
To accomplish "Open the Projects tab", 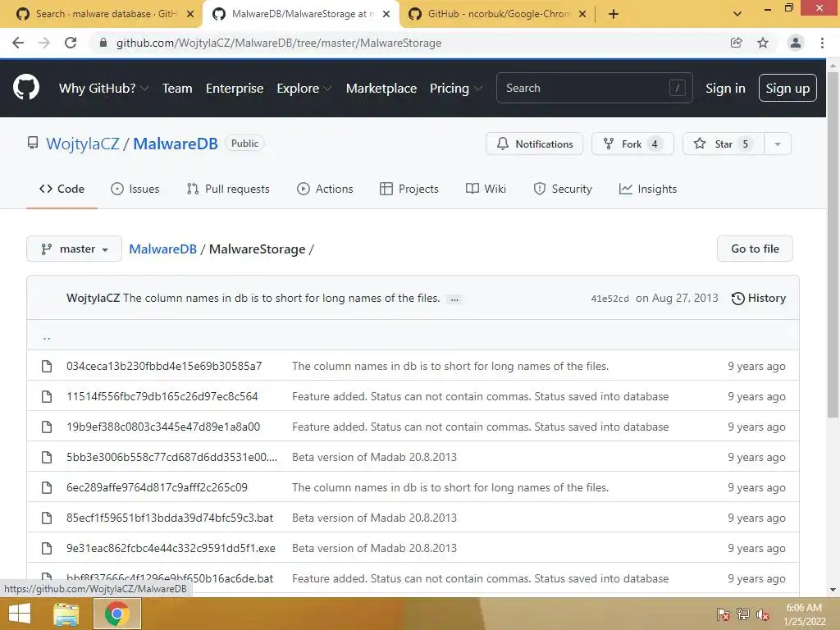I will (x=409, y=189).
